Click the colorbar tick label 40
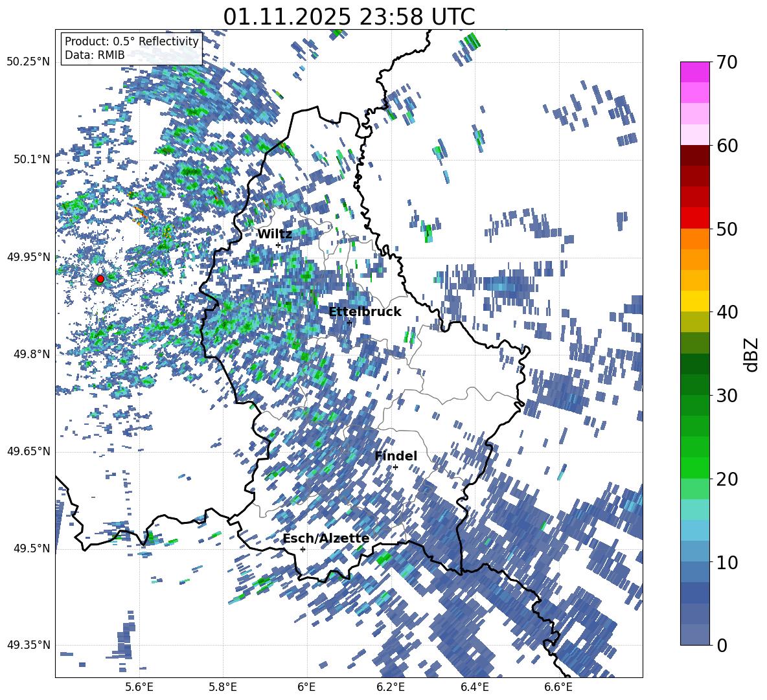The image size is (767, 700). (726, 312)
